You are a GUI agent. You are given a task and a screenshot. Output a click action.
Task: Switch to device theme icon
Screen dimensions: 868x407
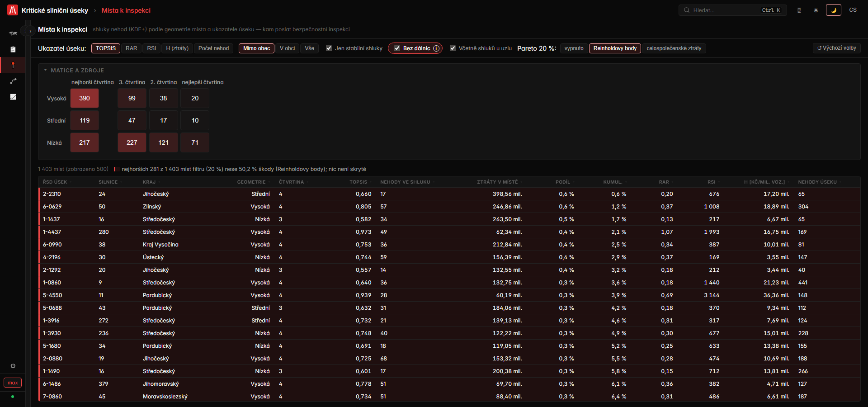799,10
